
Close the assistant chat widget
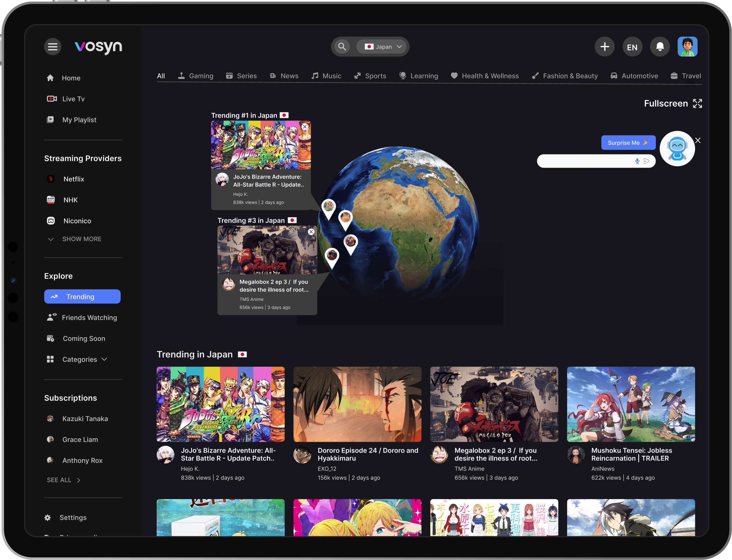coord(698,140)
